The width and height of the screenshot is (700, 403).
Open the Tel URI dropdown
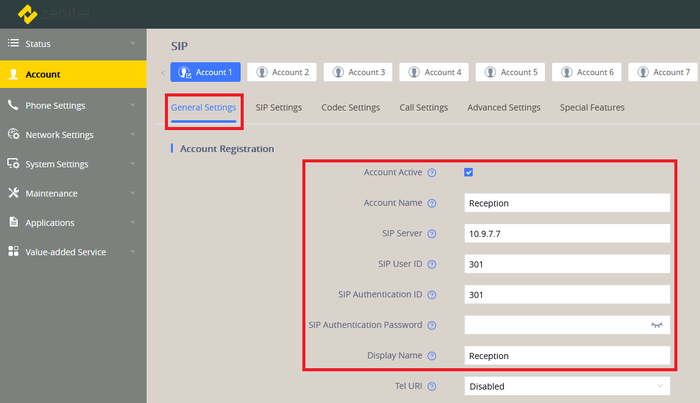567,386
